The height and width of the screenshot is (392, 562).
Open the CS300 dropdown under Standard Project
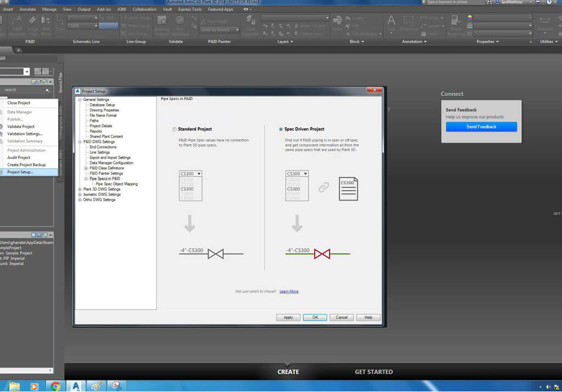click(x=190, y=174)
